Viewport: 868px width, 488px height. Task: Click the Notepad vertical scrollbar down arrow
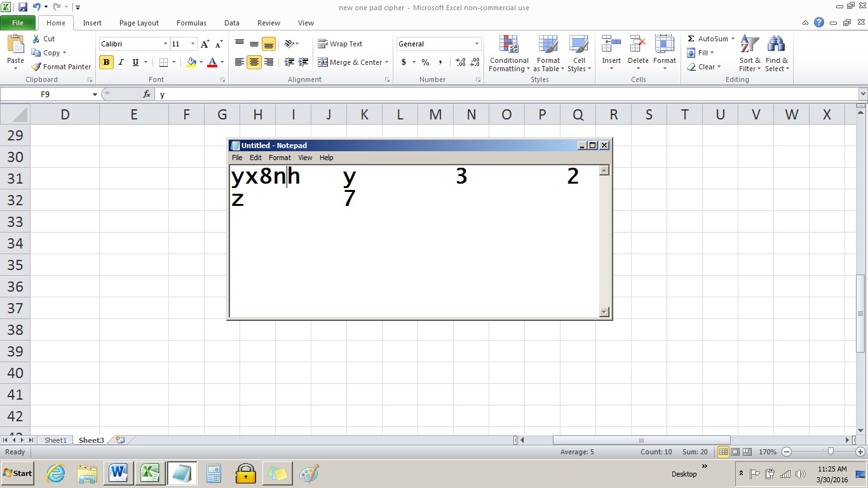click(x=604, y=312)
